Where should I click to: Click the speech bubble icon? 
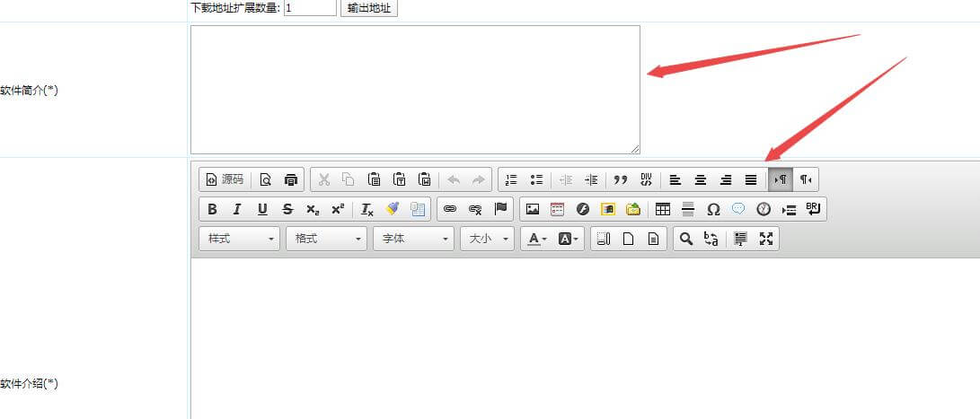pyautogui.click(x=738, y=209)
